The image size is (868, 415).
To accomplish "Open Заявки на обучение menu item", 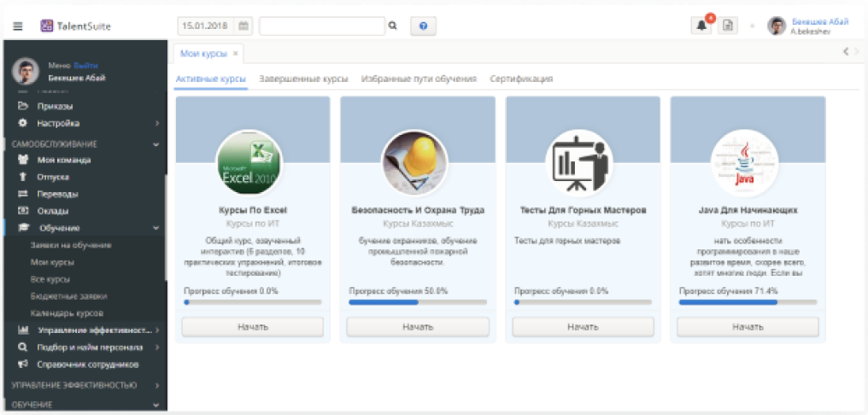I will coord(72,244).
